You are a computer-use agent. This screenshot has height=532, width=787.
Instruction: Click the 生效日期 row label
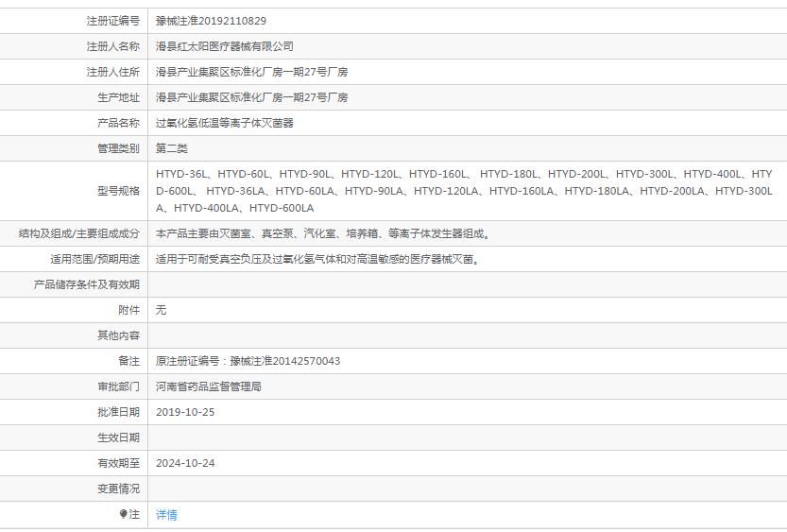click(x=118, y=438)
